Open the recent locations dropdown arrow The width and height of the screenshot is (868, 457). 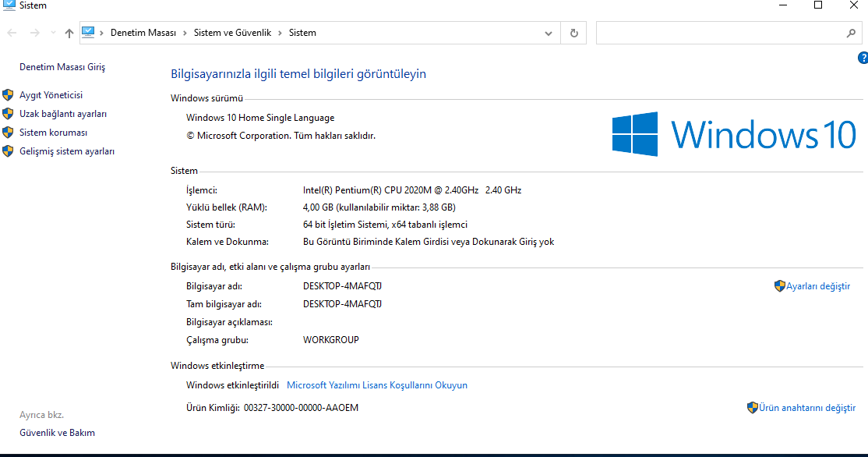53,34
